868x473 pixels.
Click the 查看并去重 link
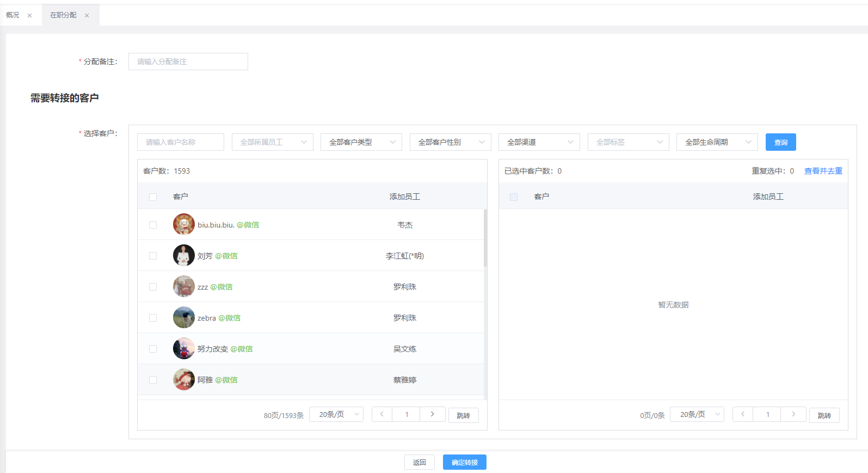tap(823, 171)
